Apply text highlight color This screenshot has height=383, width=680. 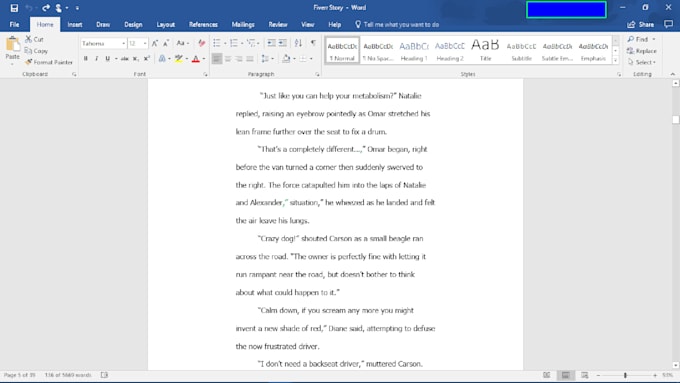[x=179, y=59]
